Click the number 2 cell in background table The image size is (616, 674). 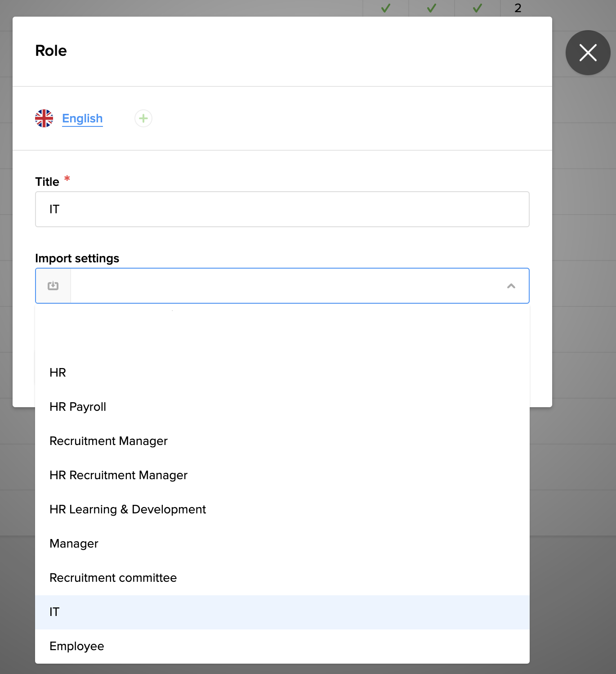click(518, 8)
